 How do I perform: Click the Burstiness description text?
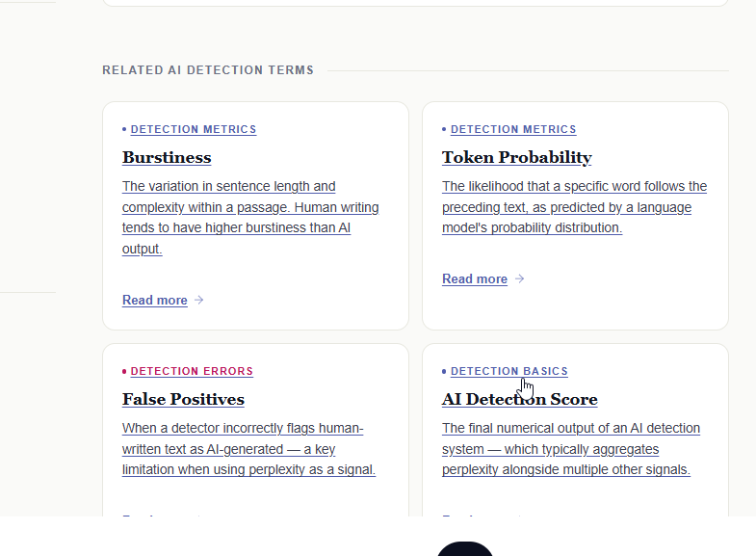click(x=250, y=218)
